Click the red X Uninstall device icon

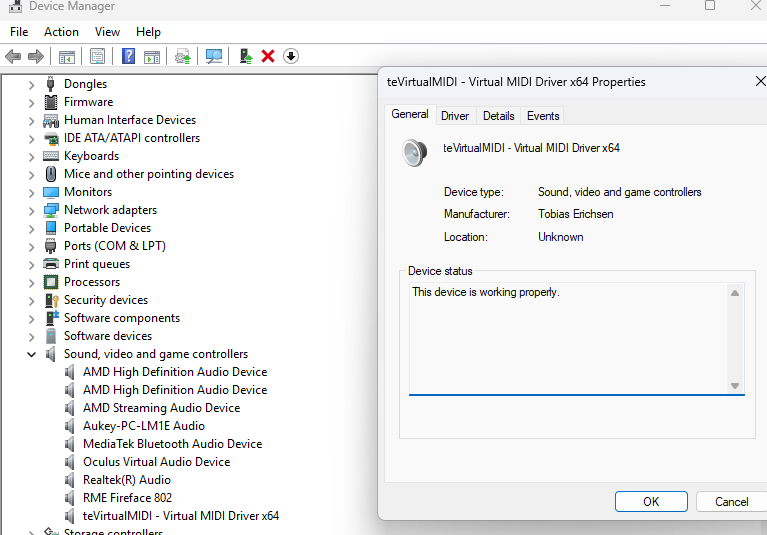(x=268, y=56)
